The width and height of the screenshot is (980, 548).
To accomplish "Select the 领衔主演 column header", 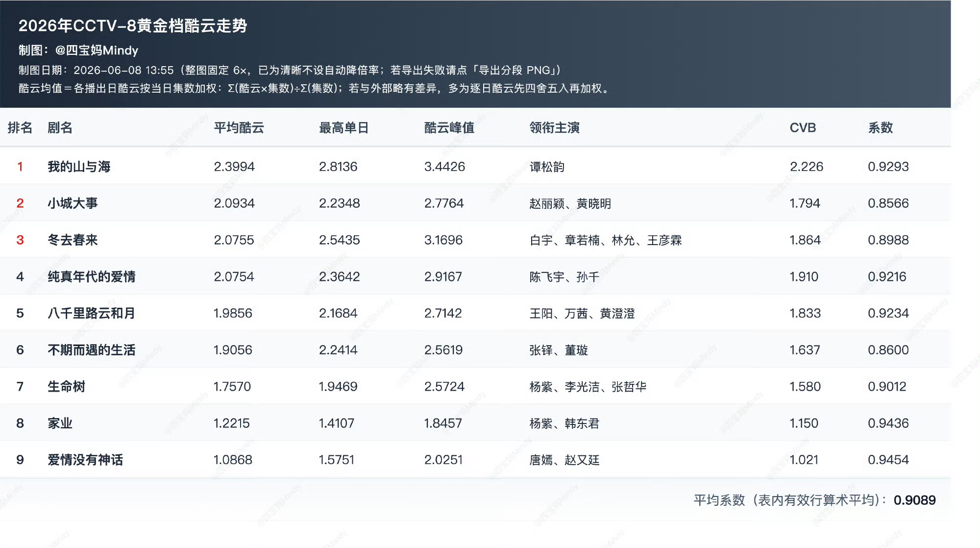I will click(555, 128).
